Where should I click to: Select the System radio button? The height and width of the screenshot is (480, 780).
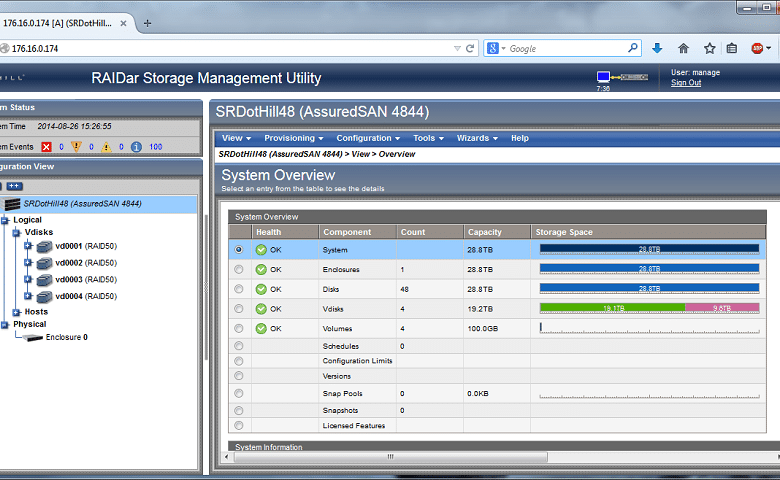click(x=239, y=249)
